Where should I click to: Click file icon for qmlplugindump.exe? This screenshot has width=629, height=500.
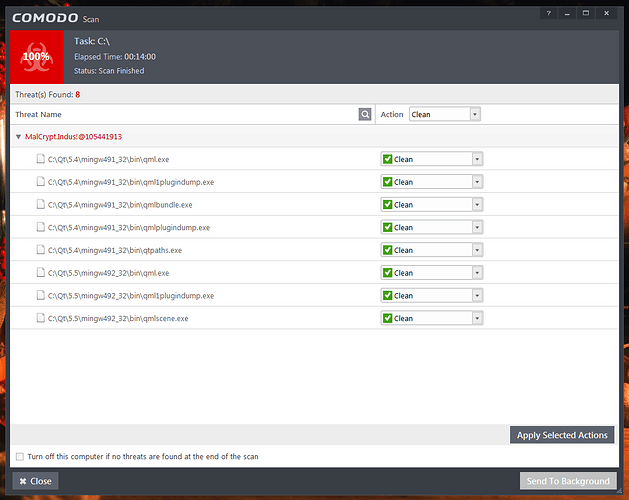[x=41, y=227]
